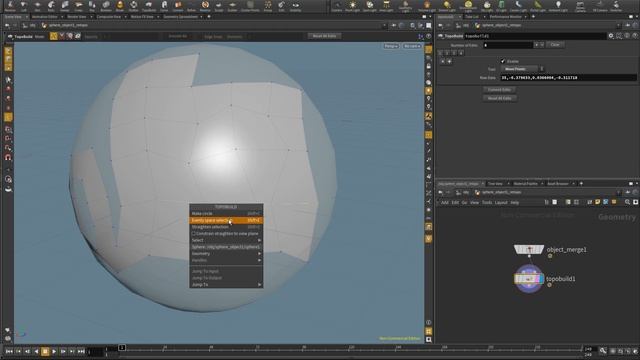Open the viewport perspective camera dropdown
Screen dimensions: 640x360
click(391, 46)
